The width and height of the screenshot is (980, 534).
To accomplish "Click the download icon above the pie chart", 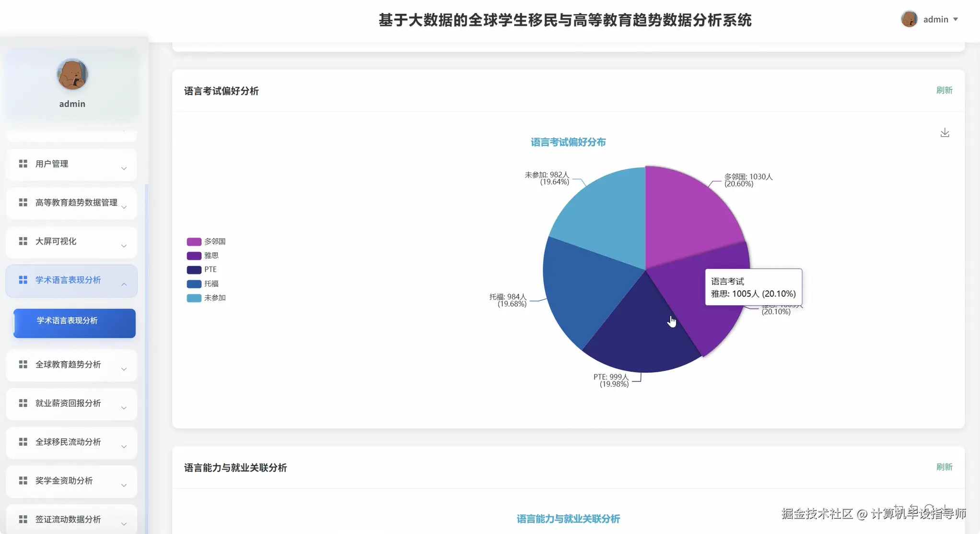I will click(944, 132).
